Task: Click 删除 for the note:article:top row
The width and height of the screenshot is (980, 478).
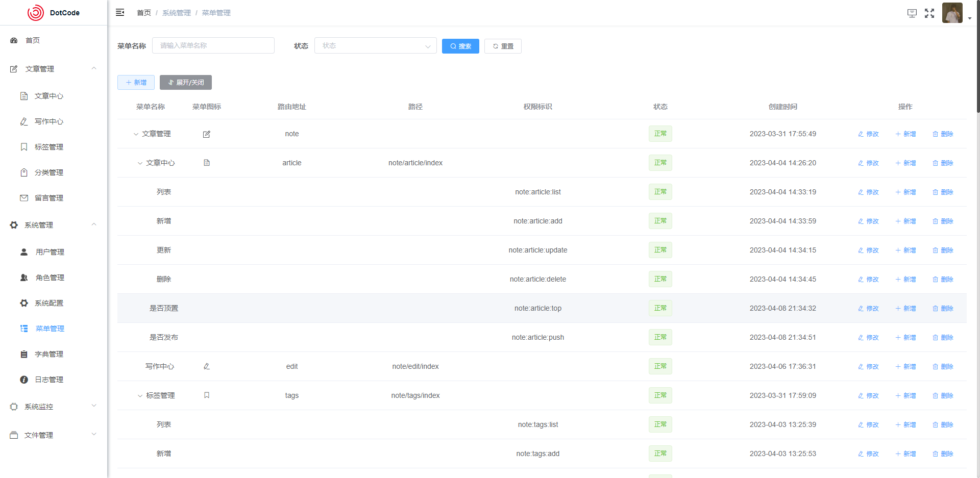Action: (943, 309)
